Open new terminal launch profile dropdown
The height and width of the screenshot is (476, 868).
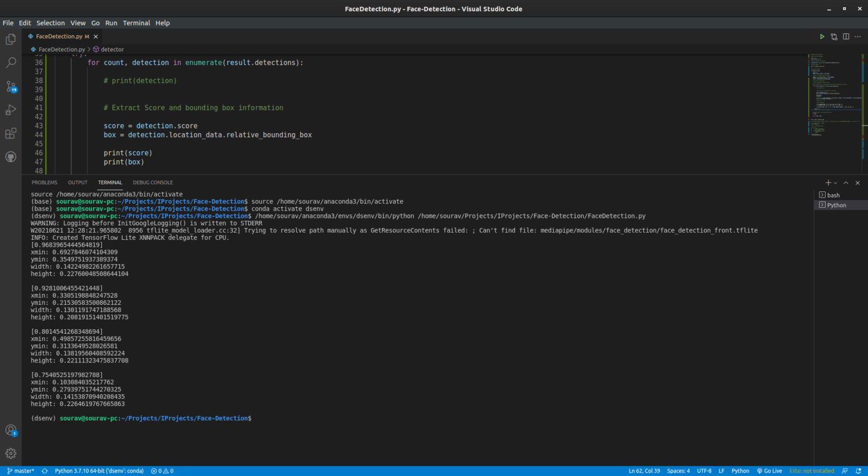tap(836, 183)
